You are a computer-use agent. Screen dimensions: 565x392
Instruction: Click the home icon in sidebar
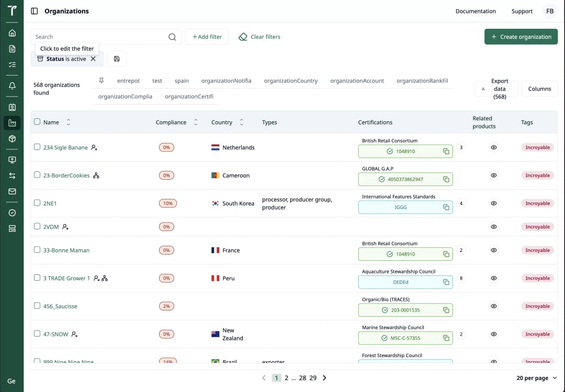(x=12, y=33)
